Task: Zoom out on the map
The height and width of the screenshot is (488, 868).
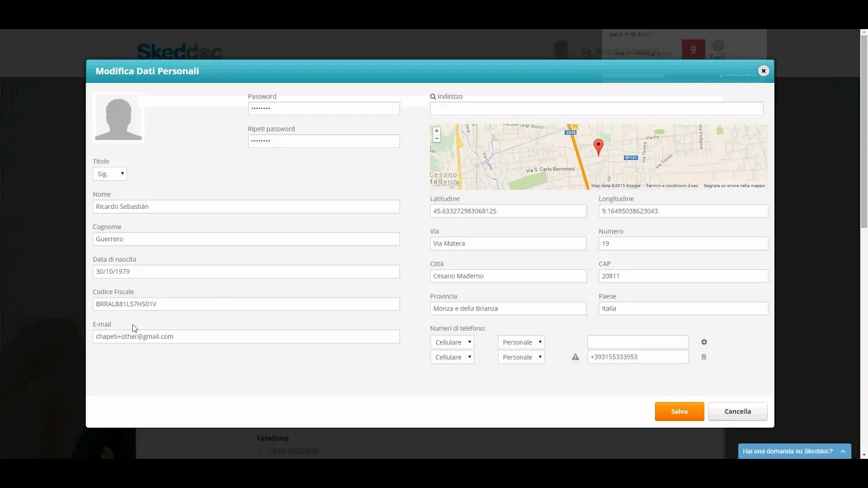Action: pos(437,138)
